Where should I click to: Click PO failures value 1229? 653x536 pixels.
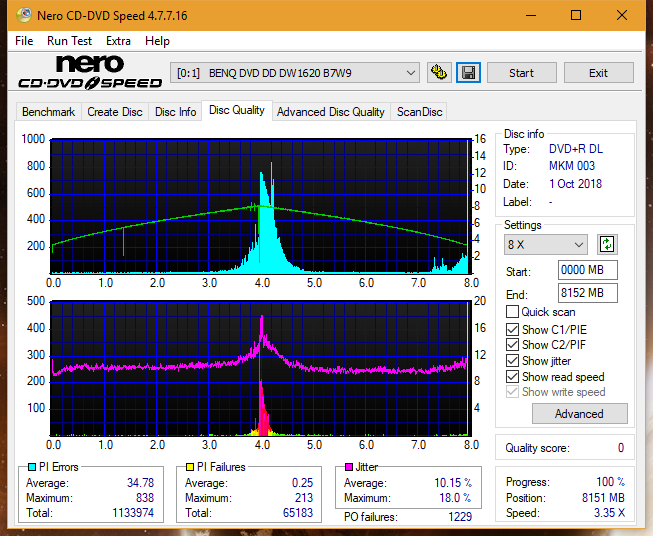(x=460, y=517)
